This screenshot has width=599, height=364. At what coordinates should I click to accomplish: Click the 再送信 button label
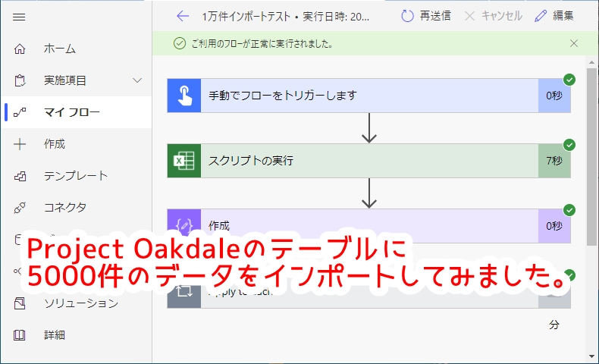(435, 16)
